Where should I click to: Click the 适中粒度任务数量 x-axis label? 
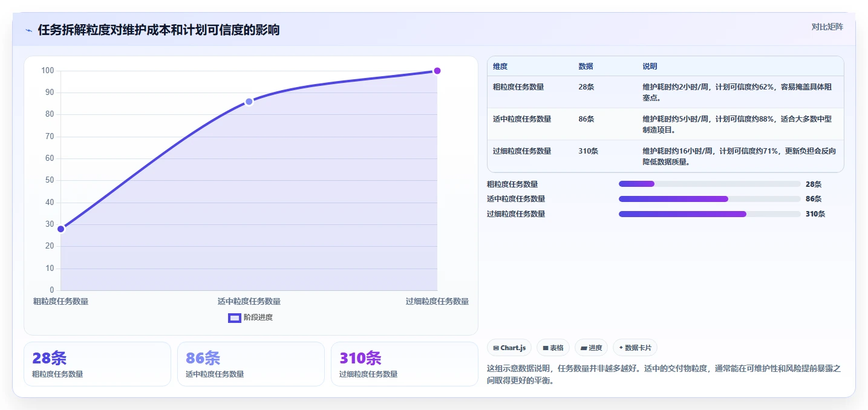pyautogui.click(x=249, y=301)
